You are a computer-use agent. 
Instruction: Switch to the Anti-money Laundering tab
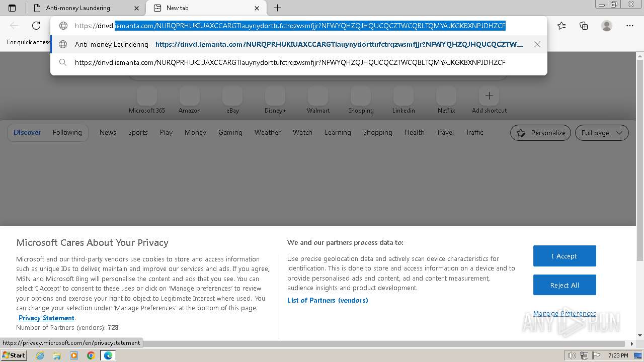point(85,8)
